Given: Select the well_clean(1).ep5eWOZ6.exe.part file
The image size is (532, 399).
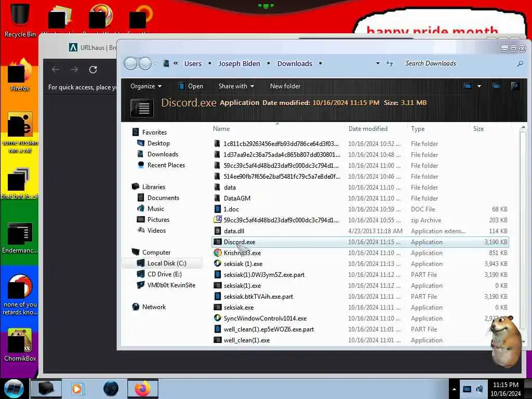Looking at the screenshot, I should 269,329.
